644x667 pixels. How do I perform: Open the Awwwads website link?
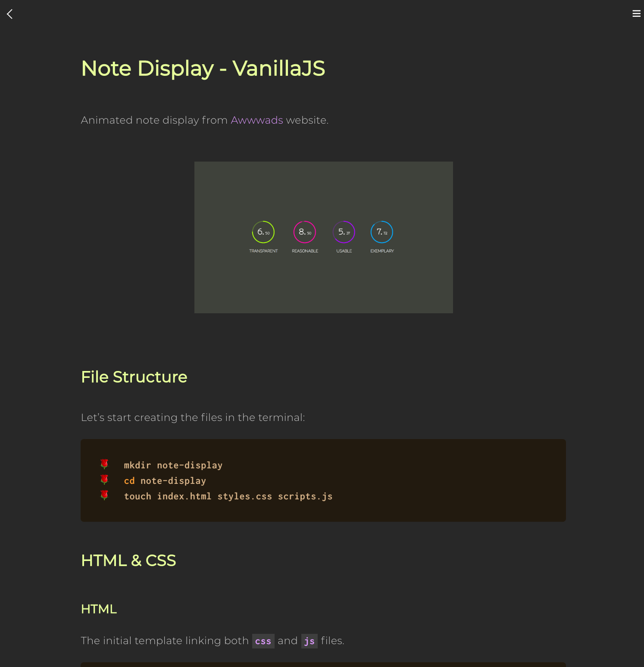pyautogui.click(x=256, y=120)
